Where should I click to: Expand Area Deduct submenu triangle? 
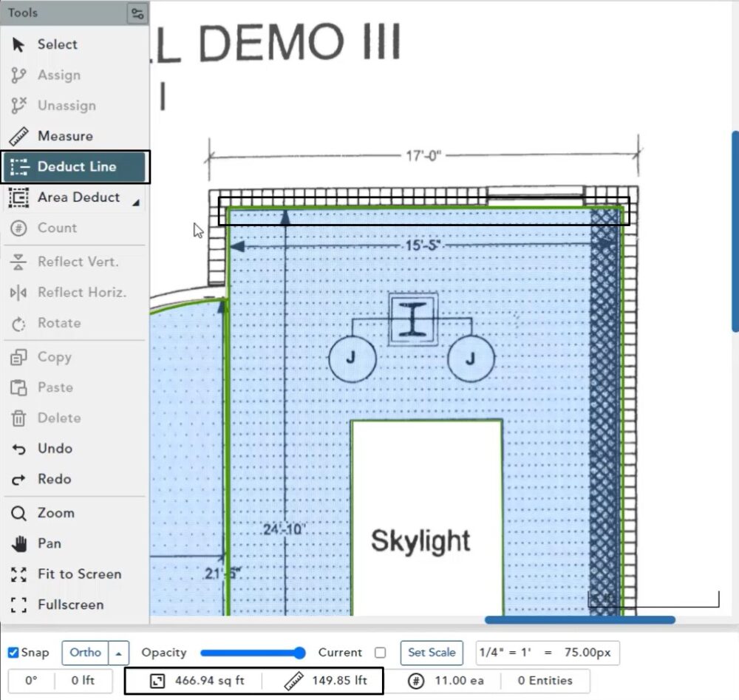click(x=137, y=200)
